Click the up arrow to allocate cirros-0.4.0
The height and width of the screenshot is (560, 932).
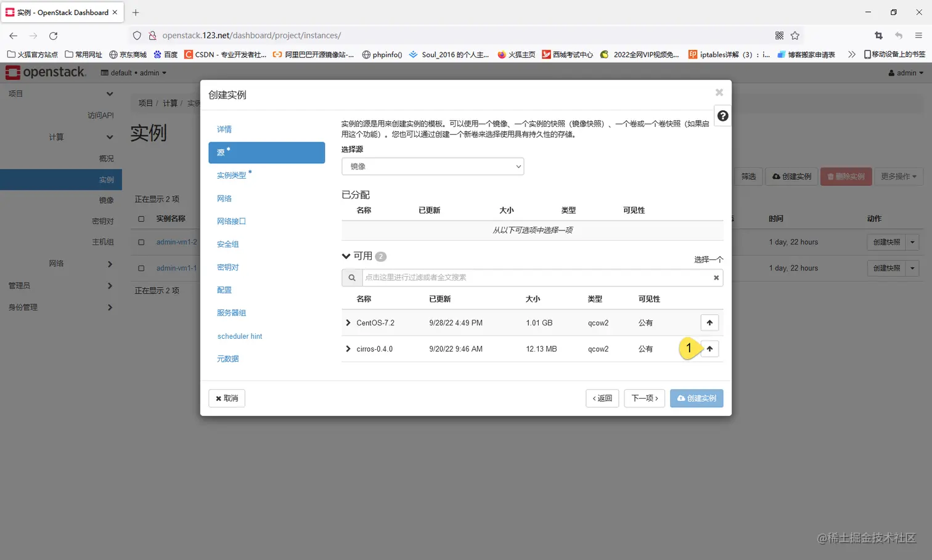click(709, 348)
